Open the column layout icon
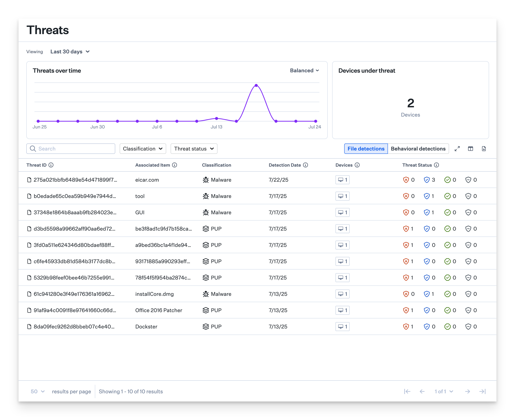The image size is (515, 420). coord(470,149)
